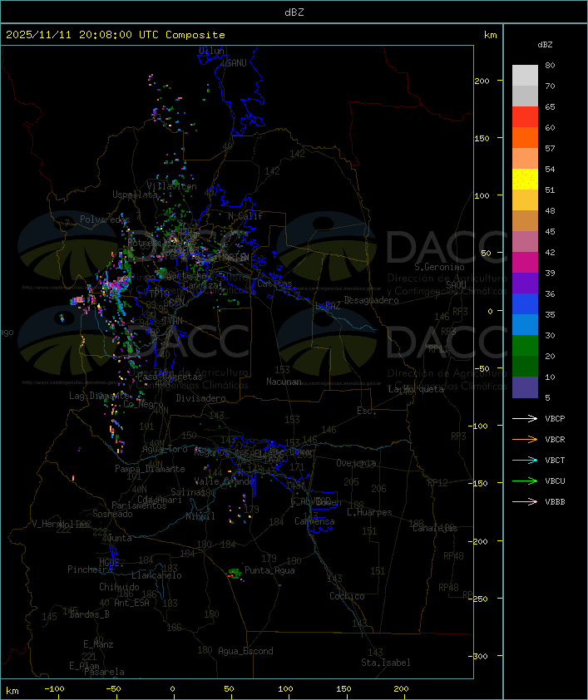Click the orange VBCR arrow in legend
588x700 pixels.
click(x=525, y=439)
